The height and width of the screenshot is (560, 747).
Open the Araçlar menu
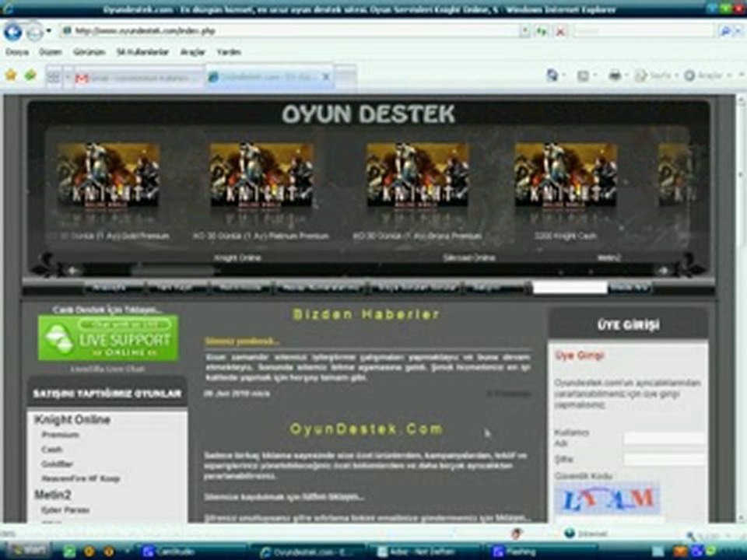click(x=192, y=52)
